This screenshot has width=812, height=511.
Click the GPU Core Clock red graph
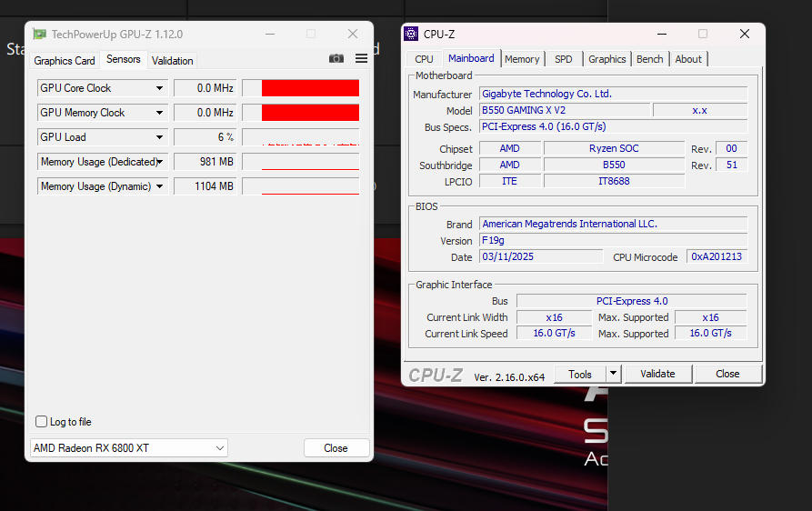[x=301, y=88]
